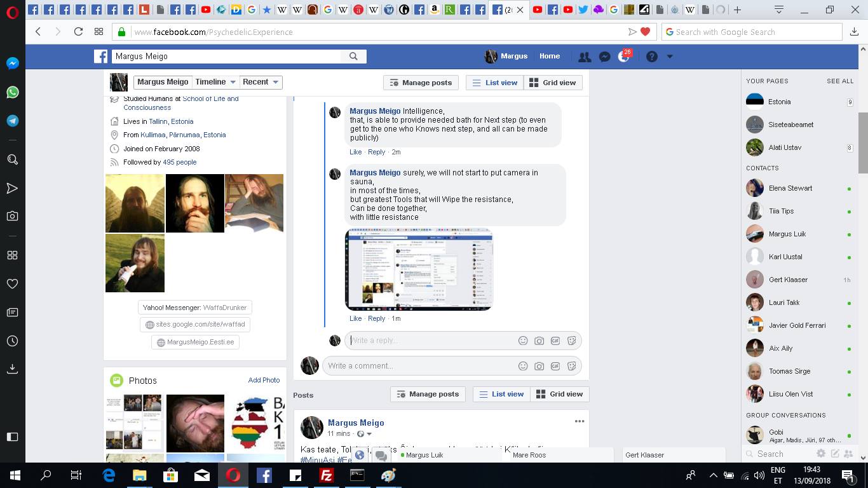Click SEE ALL under Your Pages
The width and height of the screenshot is (868, 488).
point(840,81)
